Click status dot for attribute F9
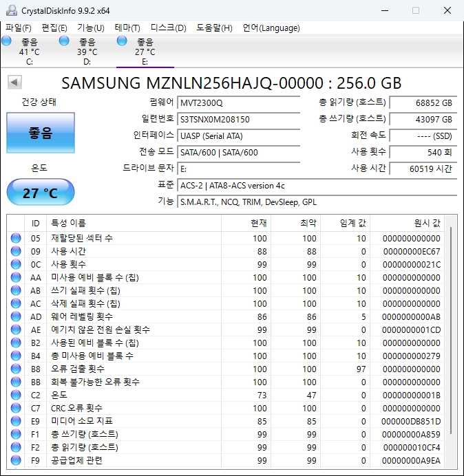Image resolution: width=464 pixels, height=476 pixels. (16, 460)
